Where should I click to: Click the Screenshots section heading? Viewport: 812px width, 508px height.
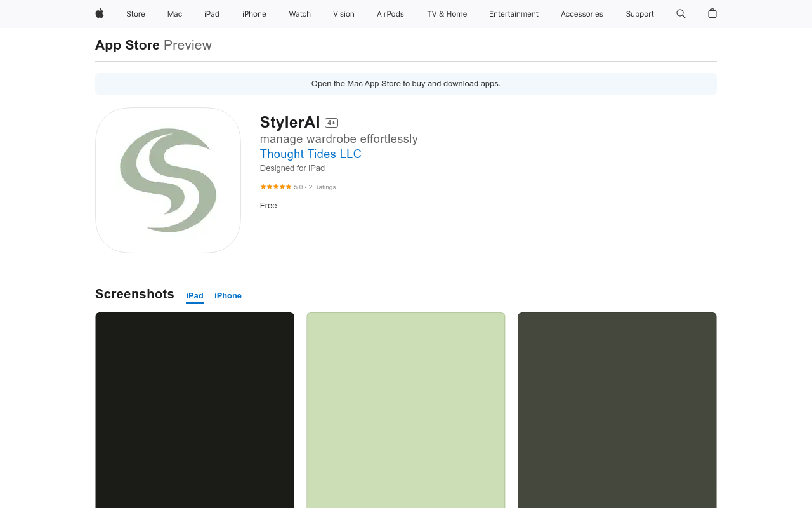pos(134,294)
